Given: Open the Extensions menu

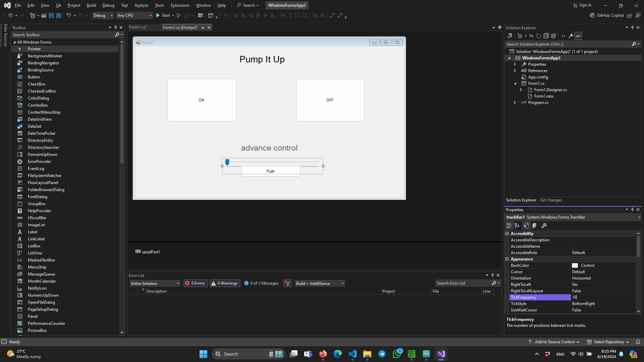Looking at the screenshot, I should coord(180,5).
